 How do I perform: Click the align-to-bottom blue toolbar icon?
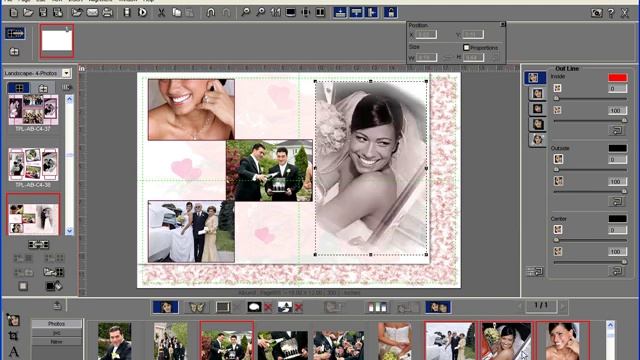(x=340, y=13)
